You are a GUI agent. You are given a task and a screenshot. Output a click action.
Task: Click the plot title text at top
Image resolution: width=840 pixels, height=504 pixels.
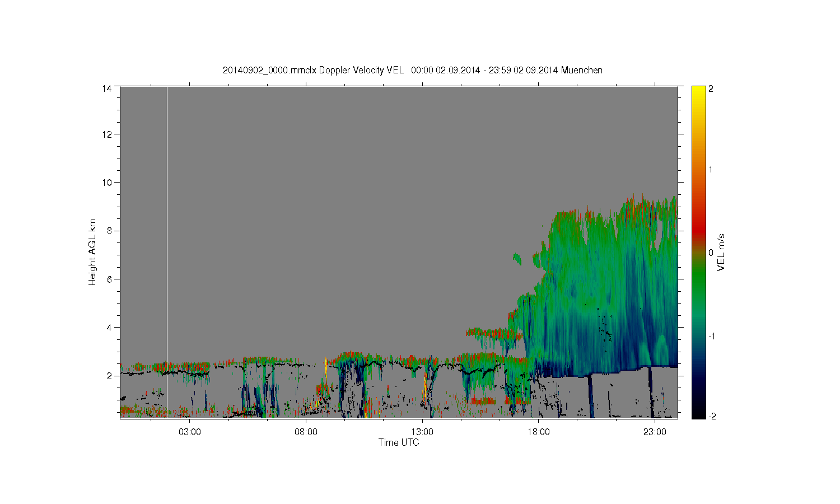412,70
